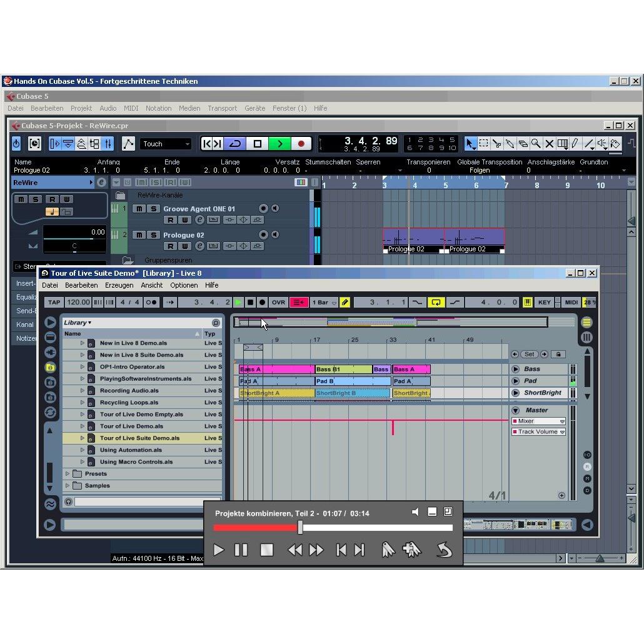Solo the Prologue 02 track
The image size is (644, 644).
pyautogui.click(x=153, y=235)
